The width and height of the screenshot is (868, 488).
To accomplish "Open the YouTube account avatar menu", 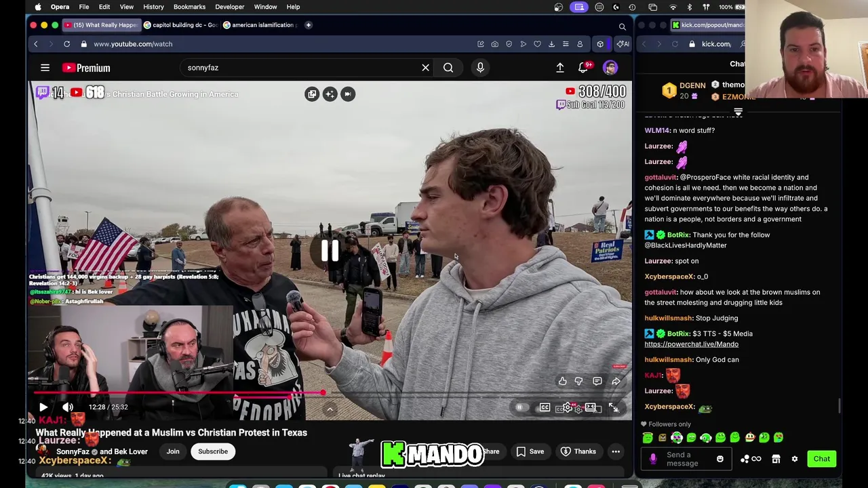I will click(x=610, y=68).
